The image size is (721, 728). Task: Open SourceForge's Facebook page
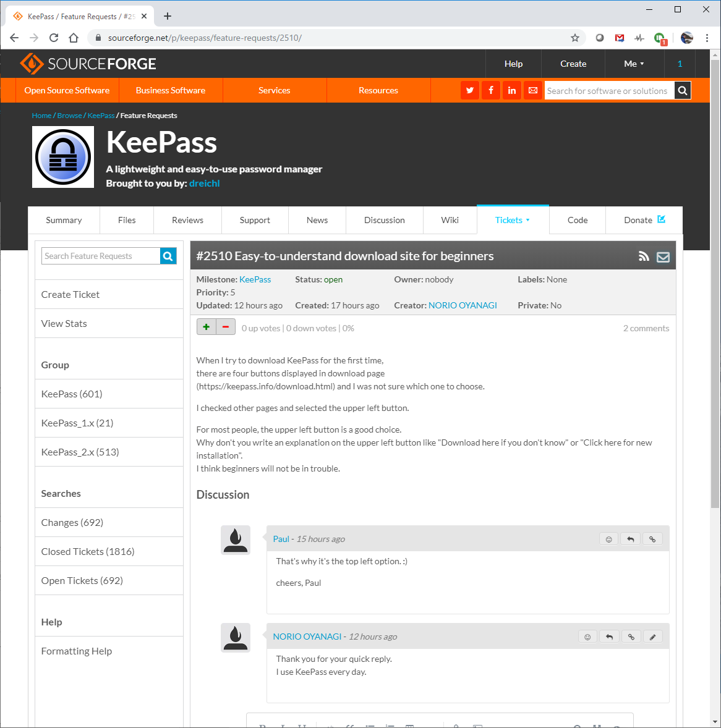click(490, 90)
